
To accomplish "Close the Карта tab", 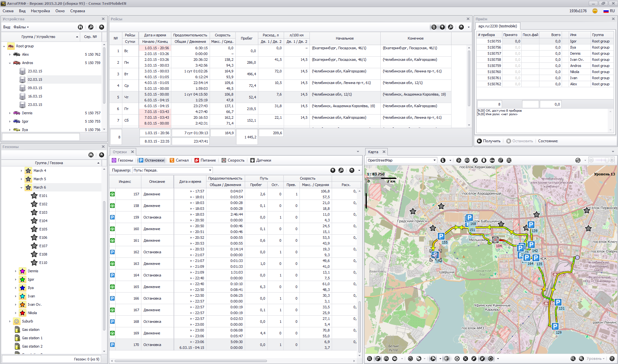I will [384, 152].
